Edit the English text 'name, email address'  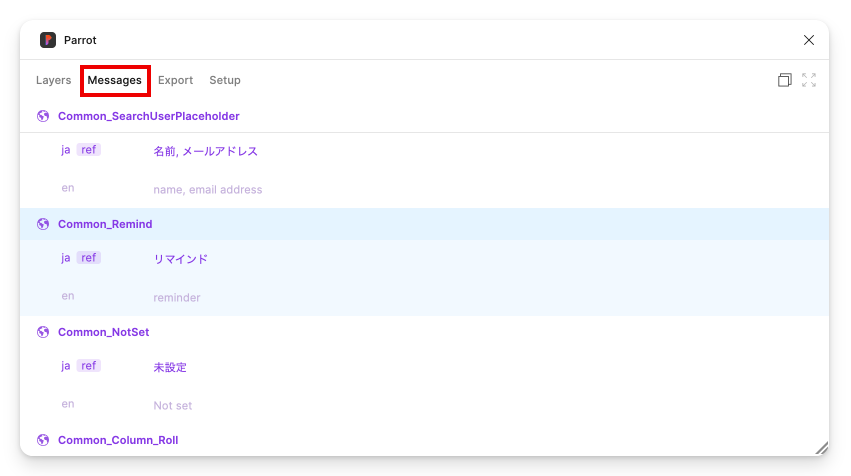(x=208, y=190)
